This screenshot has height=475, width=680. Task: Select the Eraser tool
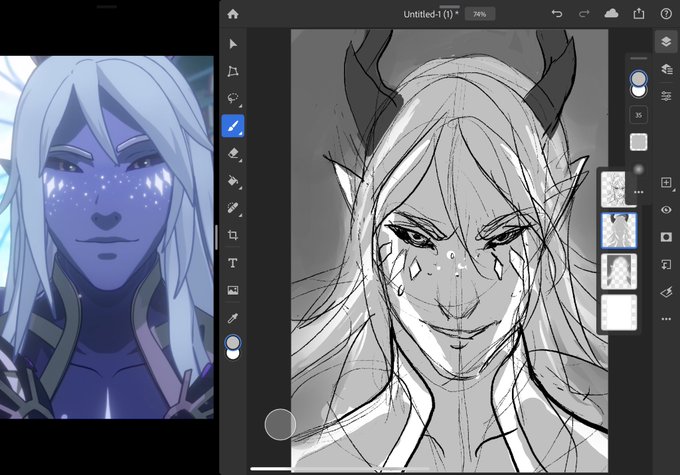point(233,154)
